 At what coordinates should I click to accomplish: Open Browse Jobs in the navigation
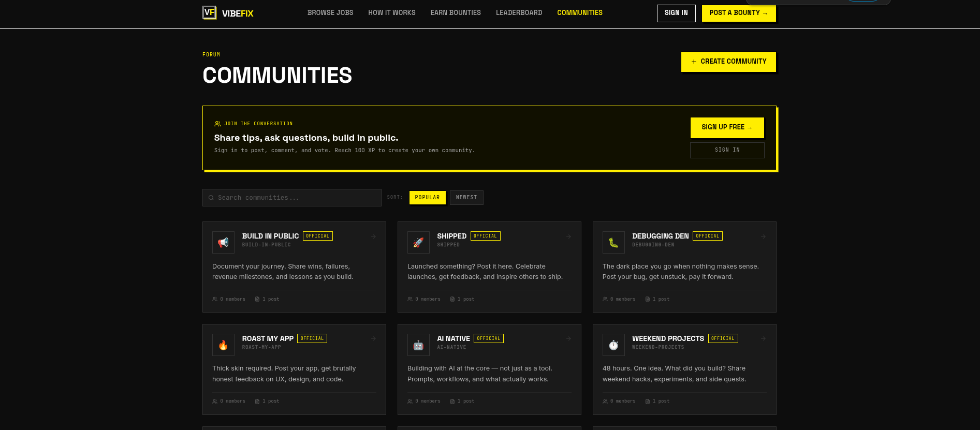pos(330,13)
